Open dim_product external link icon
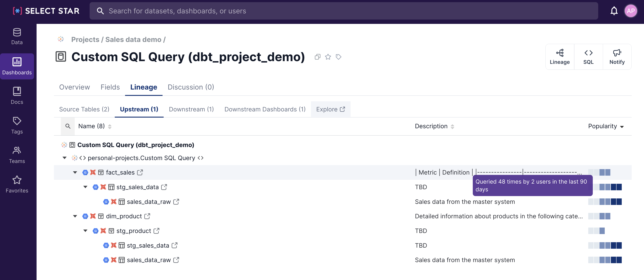This screenshot has width=644, height=280. pyautogui.click(x=147, y=216)
